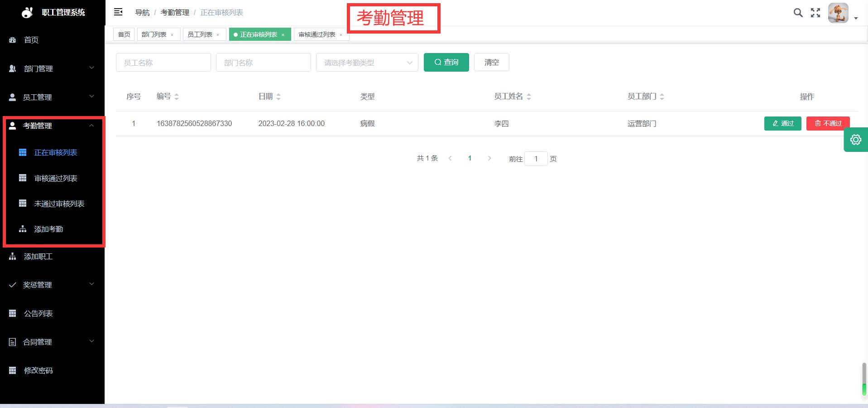
Task: Click the 未通过审核列表 table icon
Action: point(23,203)
